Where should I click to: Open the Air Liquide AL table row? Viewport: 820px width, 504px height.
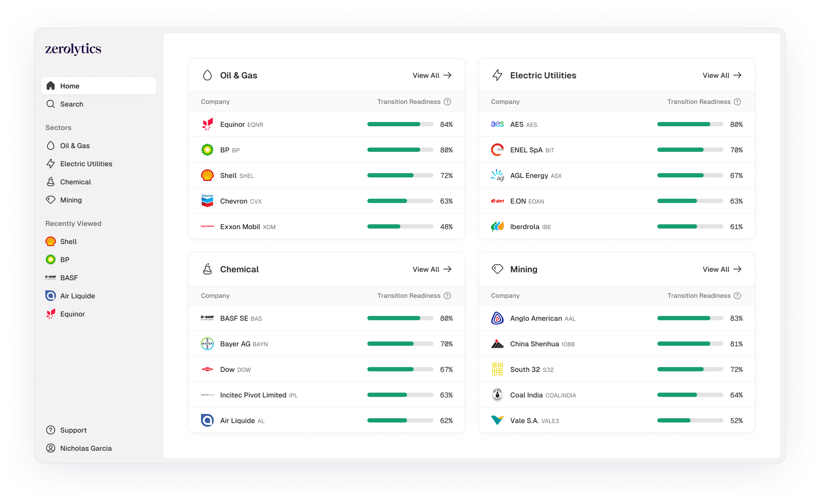coord(327,420)
